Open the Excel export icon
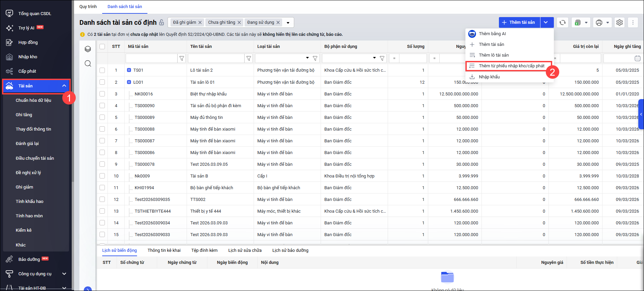Screen dimensions: 644x291 point(578,22)
